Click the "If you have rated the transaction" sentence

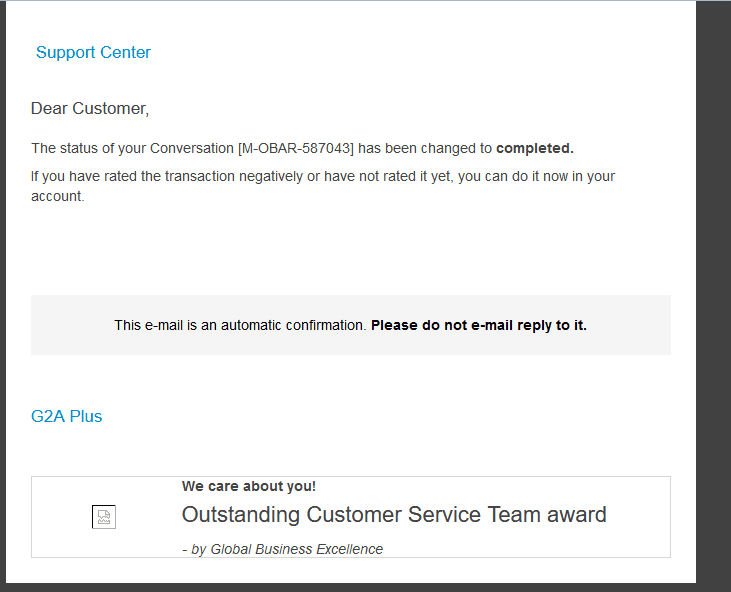pos(130,176)
